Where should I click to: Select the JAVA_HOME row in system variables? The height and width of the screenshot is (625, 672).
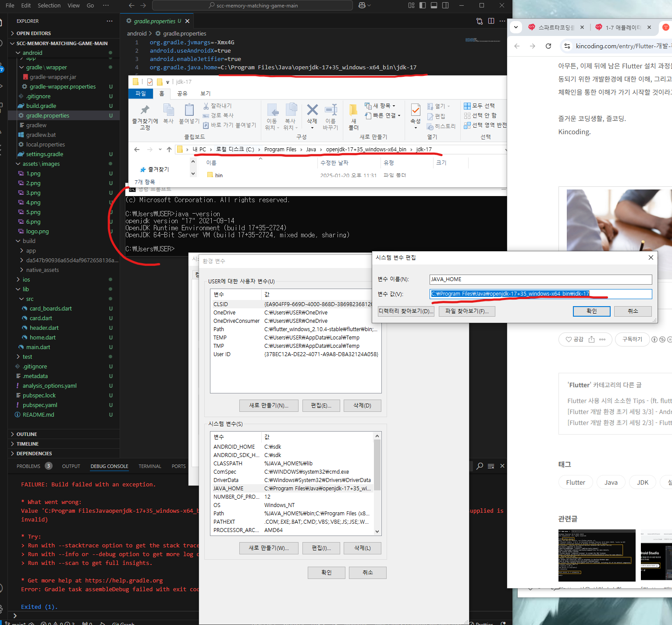coord(292,488)
